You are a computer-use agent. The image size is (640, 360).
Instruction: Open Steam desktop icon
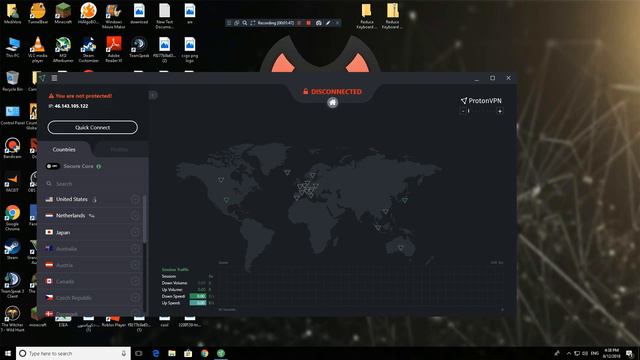click(12, 249)
